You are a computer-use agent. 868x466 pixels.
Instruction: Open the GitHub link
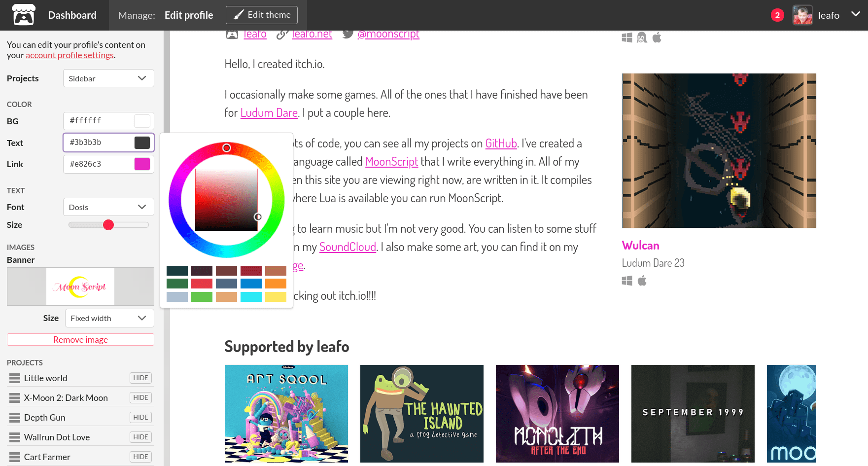click(x=501, y=143)
